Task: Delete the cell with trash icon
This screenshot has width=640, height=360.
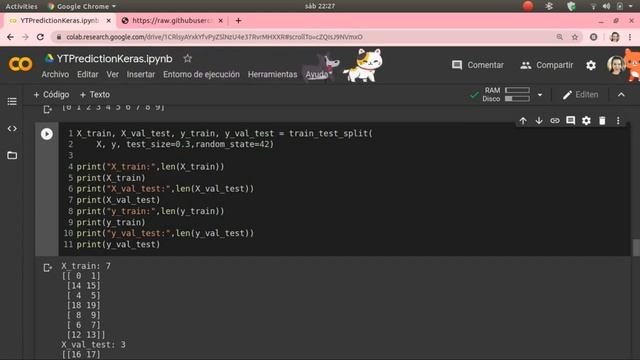Action: 602,120
